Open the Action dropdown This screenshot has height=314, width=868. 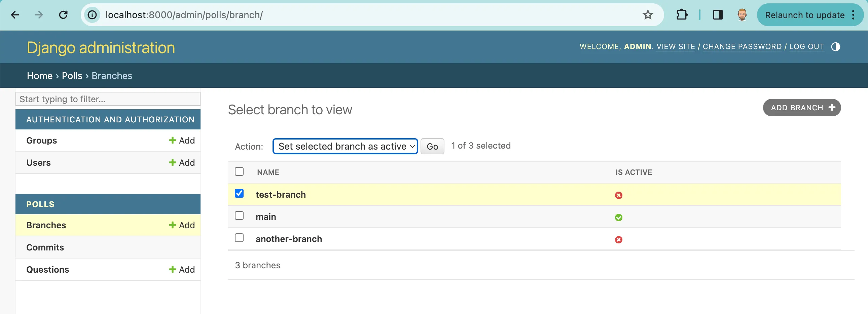click(345, 146)
